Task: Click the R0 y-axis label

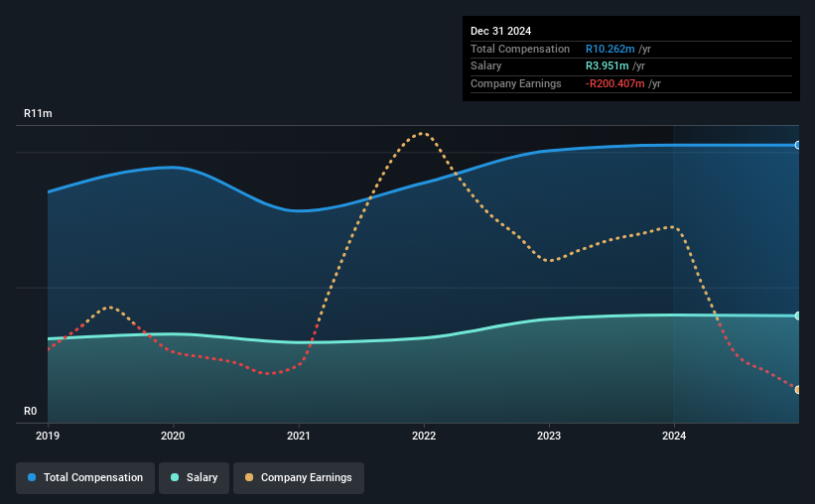Action: coord(30,411)
